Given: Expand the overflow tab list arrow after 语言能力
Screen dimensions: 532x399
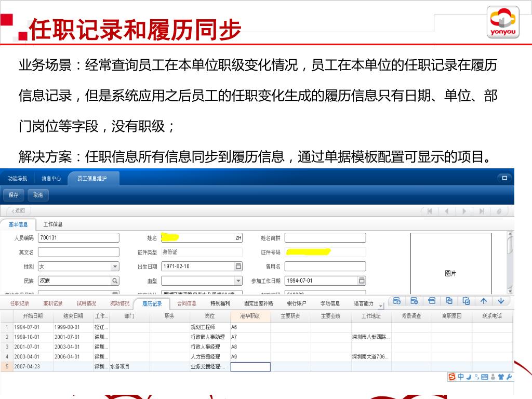Looking at the screenshot, I should tap(381, 306).
